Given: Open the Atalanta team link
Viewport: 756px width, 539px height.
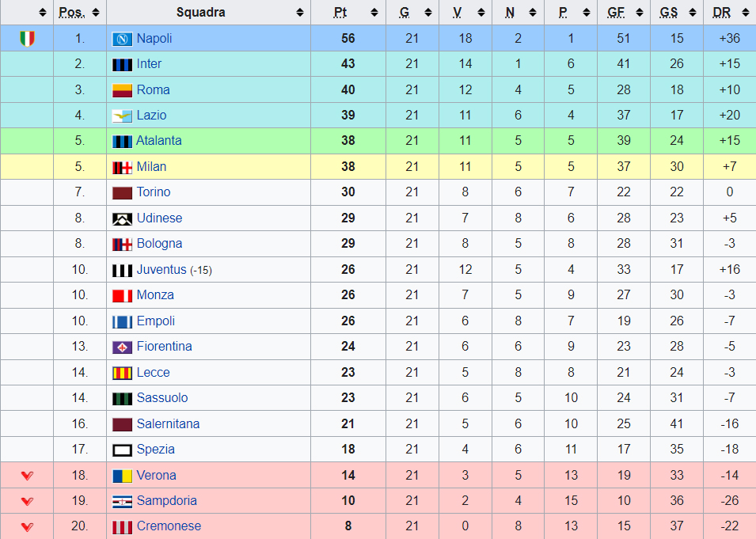Looking at the screenshot, I should pyautogui.click(x=159, y=141).
